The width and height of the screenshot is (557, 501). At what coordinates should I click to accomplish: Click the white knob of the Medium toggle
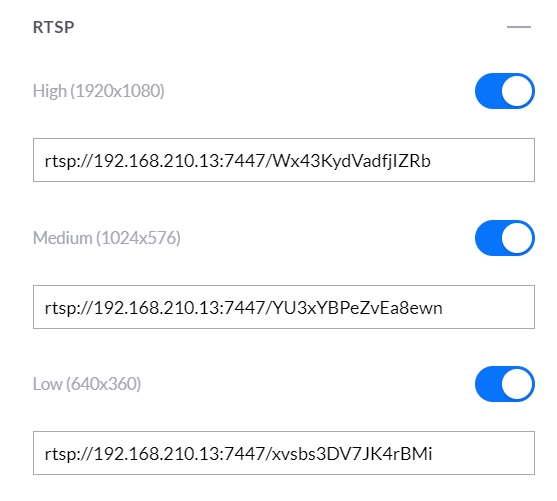pos(517,238)
